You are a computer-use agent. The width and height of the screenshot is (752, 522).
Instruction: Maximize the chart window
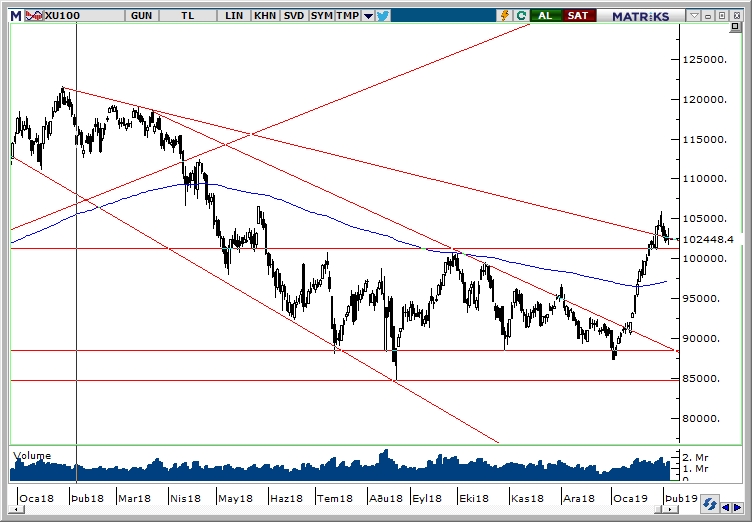click(x=722, y=16)
